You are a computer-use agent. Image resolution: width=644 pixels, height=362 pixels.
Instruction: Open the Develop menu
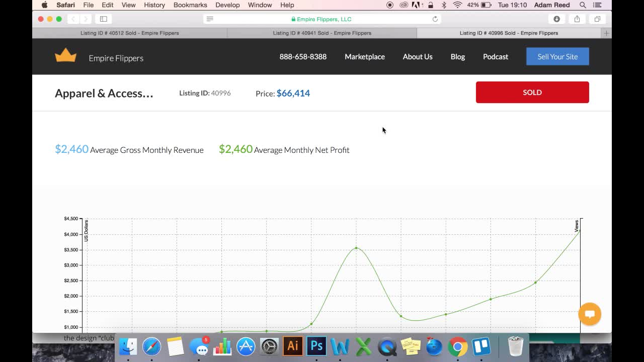pyautogui.click(x=227, y=5)
